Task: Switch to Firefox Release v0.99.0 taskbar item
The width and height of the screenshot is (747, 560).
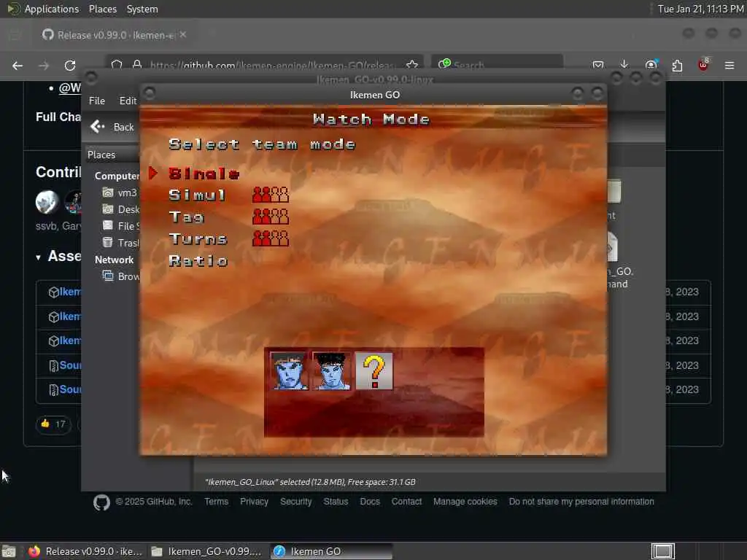Action: pyautogui.click(x=86, y=551)
